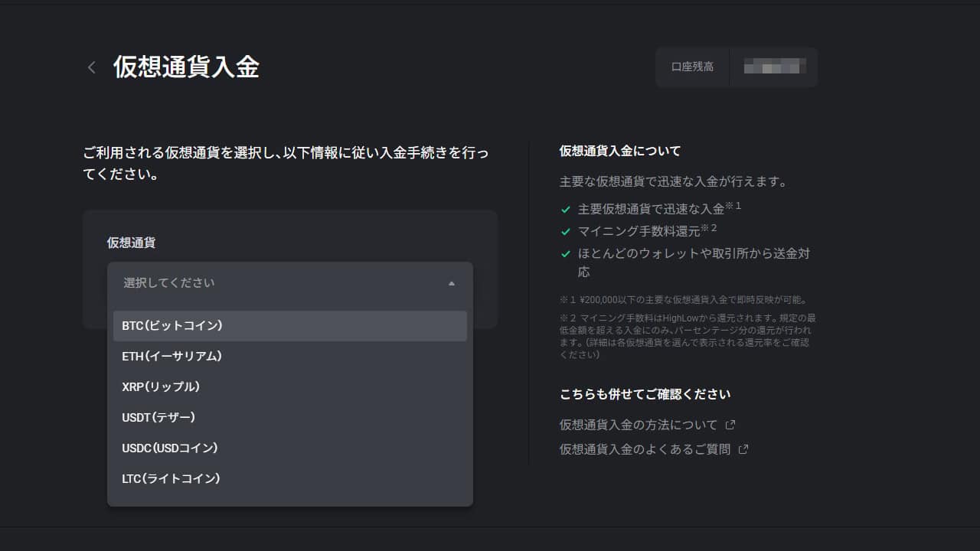980x551 pixels.
Task: Click the 仮想通貨 field label
Action: point(131,243)
